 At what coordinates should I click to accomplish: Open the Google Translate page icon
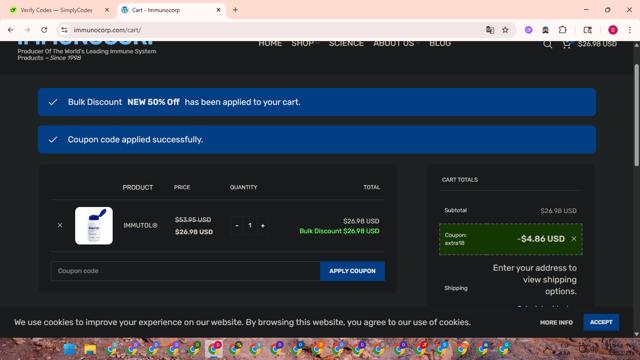(x=490, y=30)
